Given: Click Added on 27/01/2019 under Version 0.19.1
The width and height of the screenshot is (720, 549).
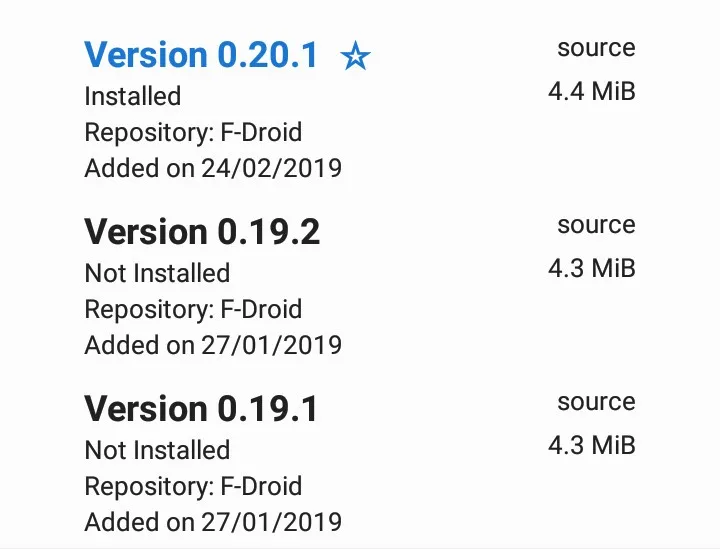Looking at the screenshot, I should pos(213,522).
